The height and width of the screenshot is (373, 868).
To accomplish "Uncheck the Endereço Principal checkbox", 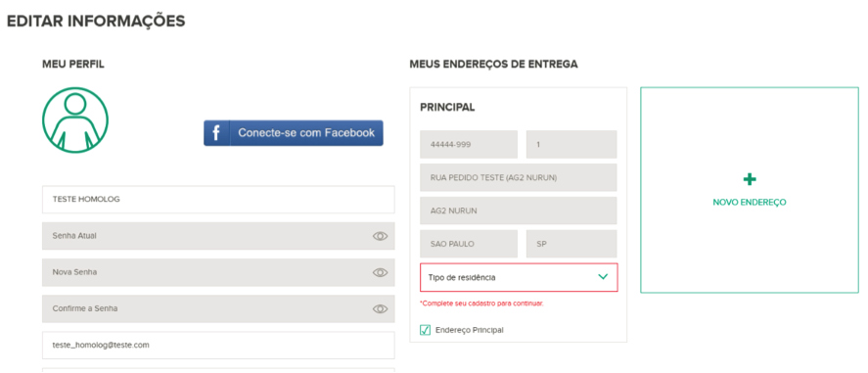I will pyautogui.click(x=425, y=330).
